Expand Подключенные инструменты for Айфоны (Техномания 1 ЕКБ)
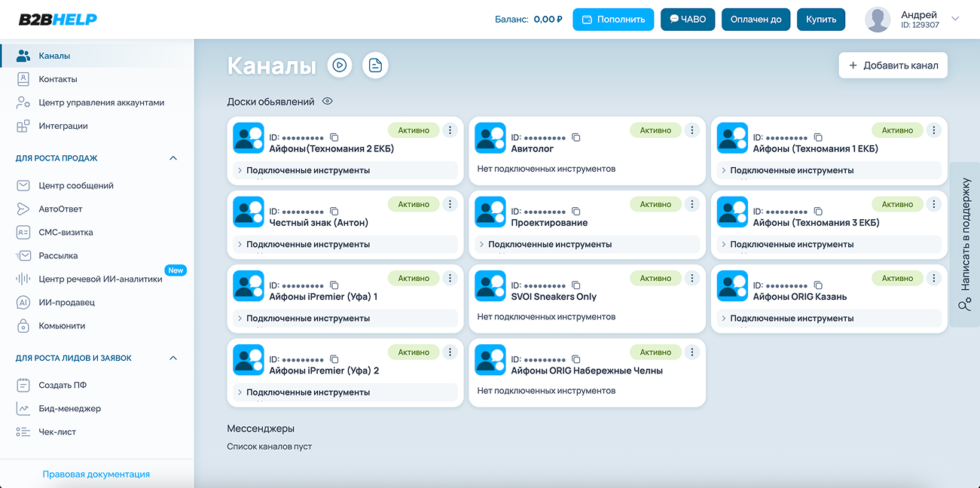 [x=829, y=170]
